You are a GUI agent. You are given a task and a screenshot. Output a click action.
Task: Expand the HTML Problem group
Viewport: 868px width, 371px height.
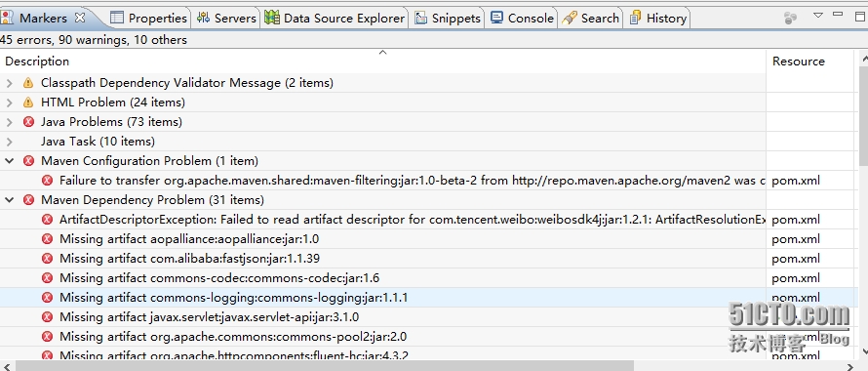click(9, 103)
